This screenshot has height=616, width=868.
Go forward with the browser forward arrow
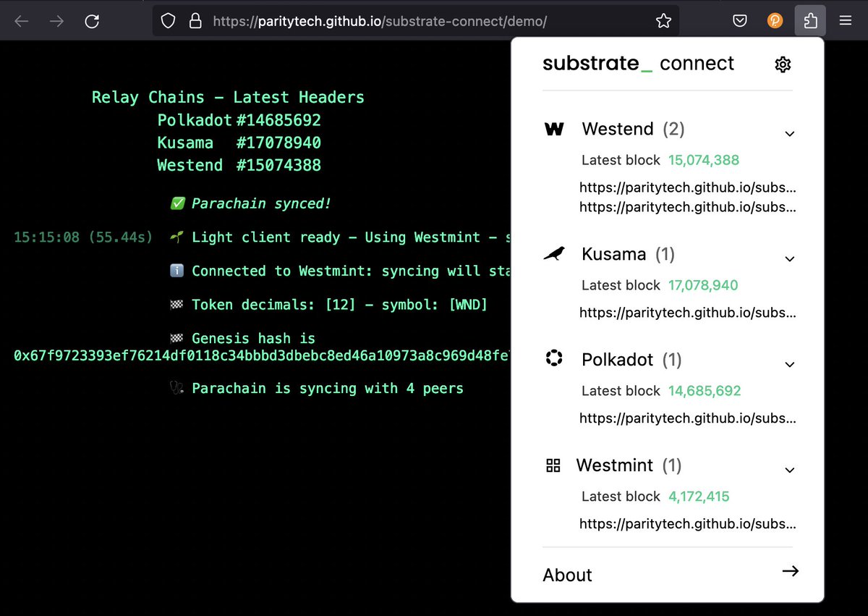(56, 22)
